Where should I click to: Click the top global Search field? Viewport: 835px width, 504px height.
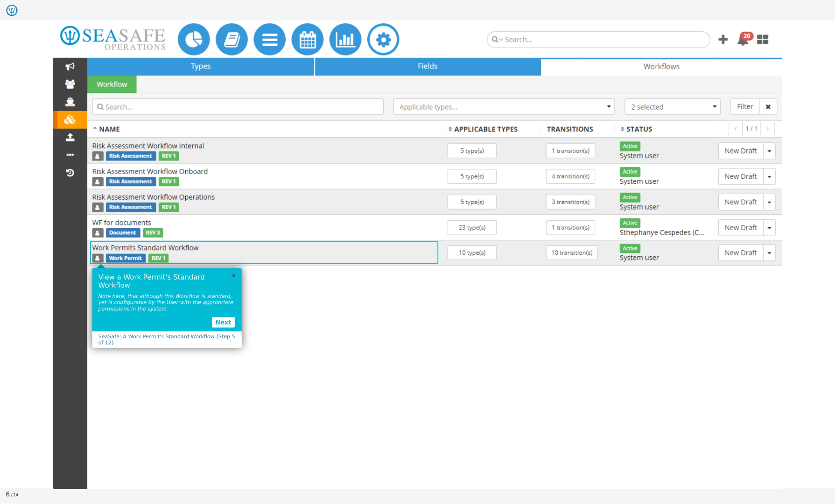point(598,40)
